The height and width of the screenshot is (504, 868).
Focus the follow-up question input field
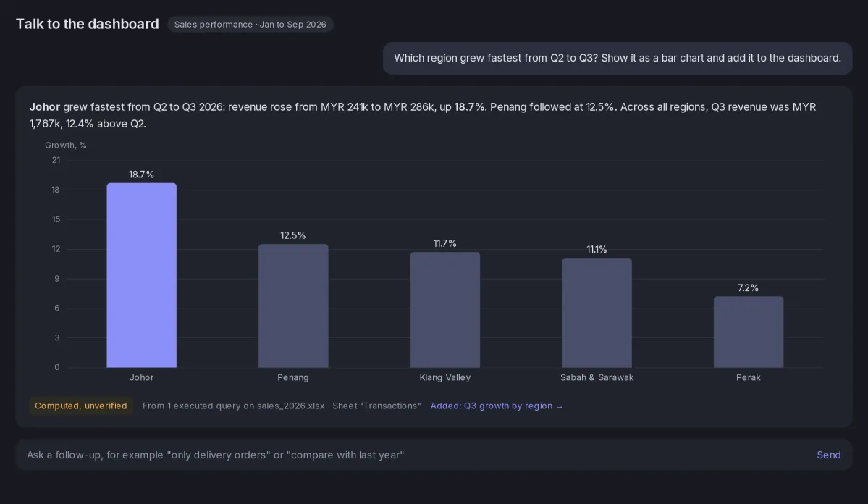(416, 455)
